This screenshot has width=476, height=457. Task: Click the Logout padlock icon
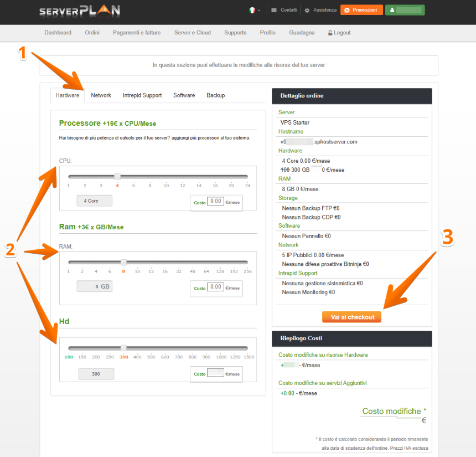coord(330,33)
